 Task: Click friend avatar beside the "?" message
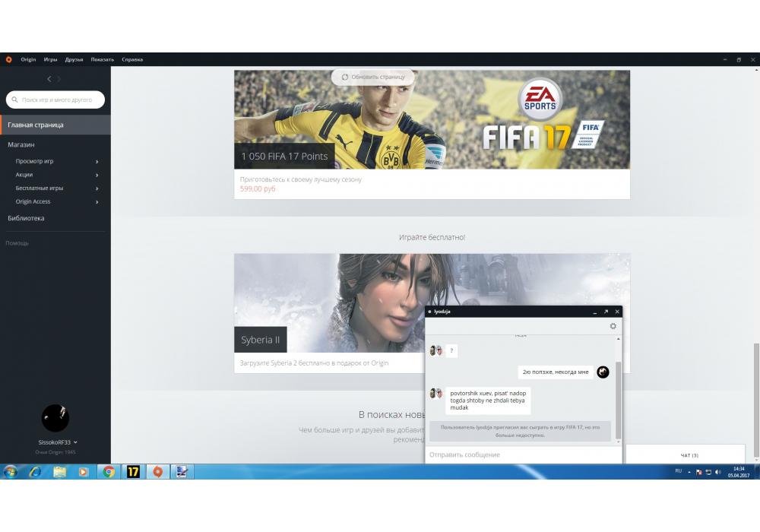(435, 350)
